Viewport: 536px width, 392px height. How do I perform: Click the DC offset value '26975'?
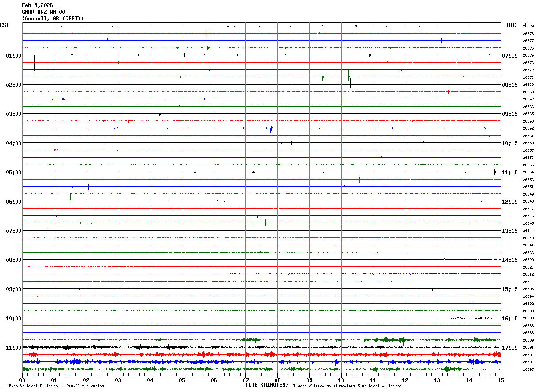coord(528,48)
